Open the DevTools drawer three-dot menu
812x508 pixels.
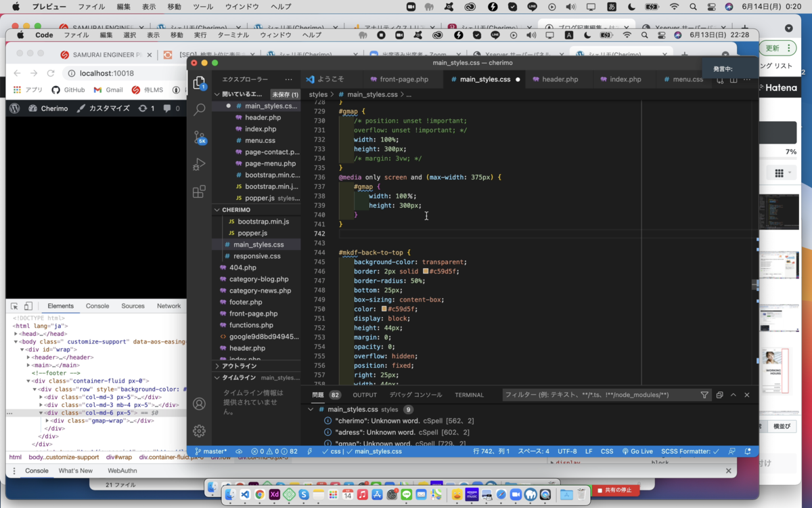15,471
